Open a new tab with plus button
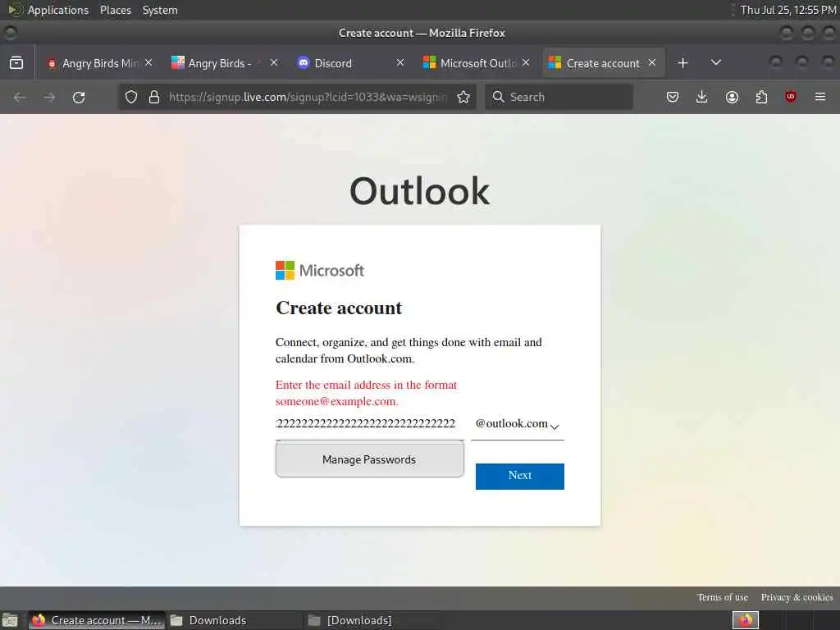Viewport: 840px width, 630px height. [682, 62]
